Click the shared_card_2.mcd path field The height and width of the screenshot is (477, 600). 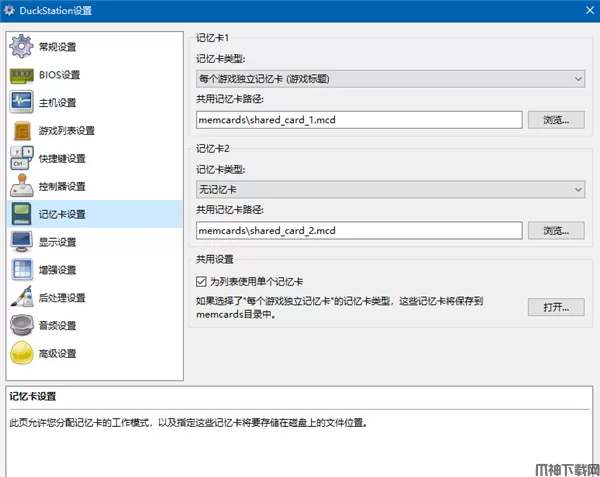[x=359, y=230]
